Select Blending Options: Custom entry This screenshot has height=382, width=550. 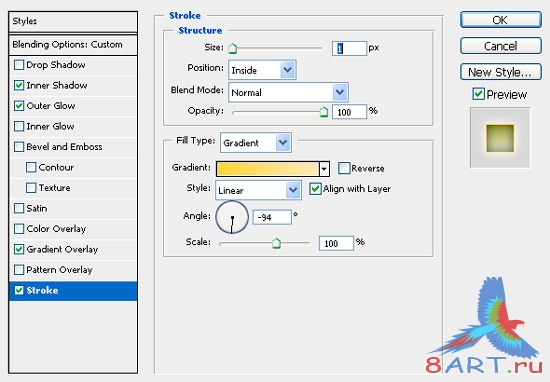(73, 45)
